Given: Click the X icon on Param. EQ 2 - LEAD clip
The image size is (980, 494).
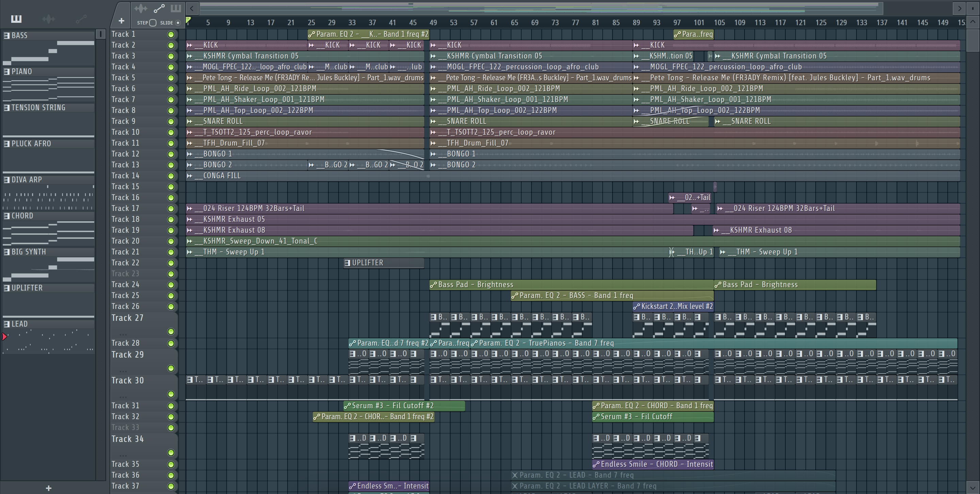Looking at the screenshot, I should 515,475.
